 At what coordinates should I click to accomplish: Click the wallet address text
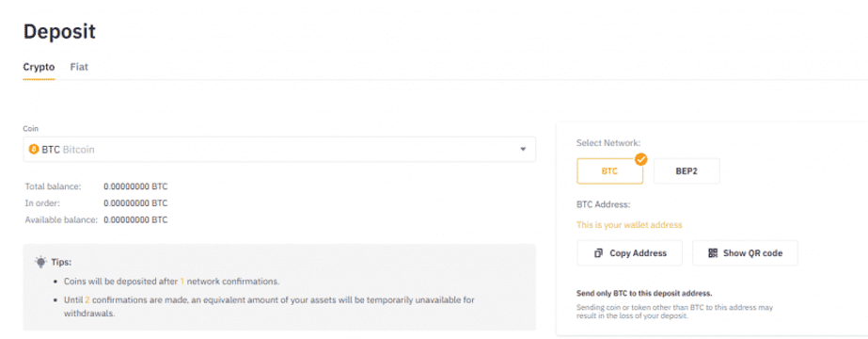629,225
